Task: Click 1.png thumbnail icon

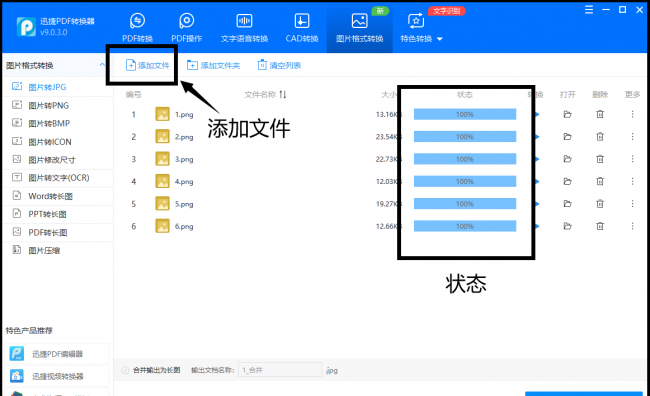Action: (x=162, y=114)
